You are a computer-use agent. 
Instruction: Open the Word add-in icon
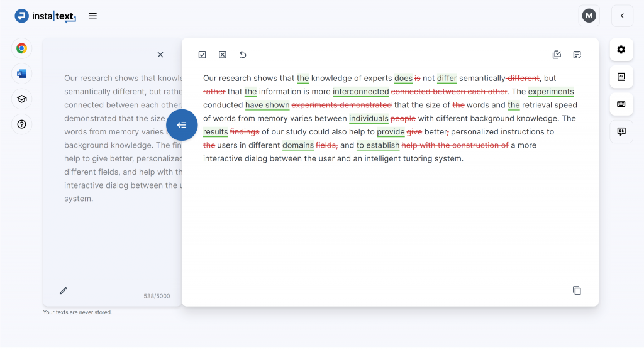[x=22, y=74]
